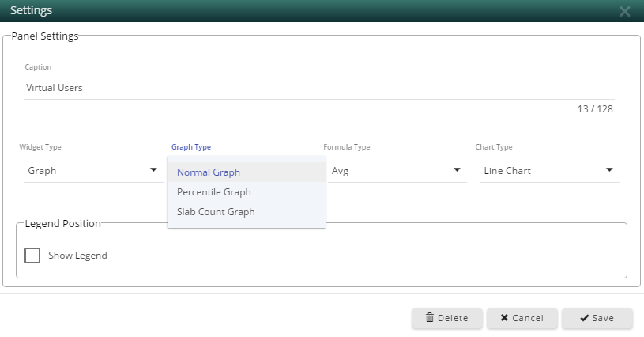Viewport: 644px width, 337px height.
Task: Click the Chart Type dropdown arrow
Action: point(609,170)
